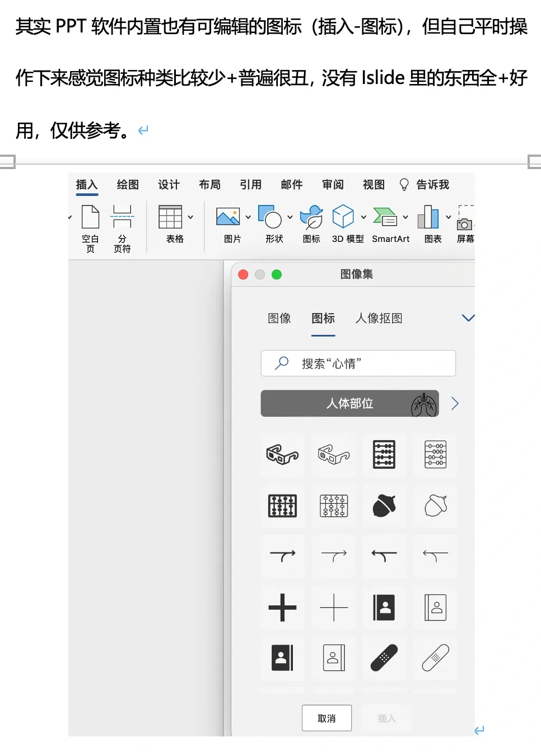Select the bandage icon in the gallery
The width and height of the screenshot is (541, 756).
pyautogui.click(x=384, y=658)
